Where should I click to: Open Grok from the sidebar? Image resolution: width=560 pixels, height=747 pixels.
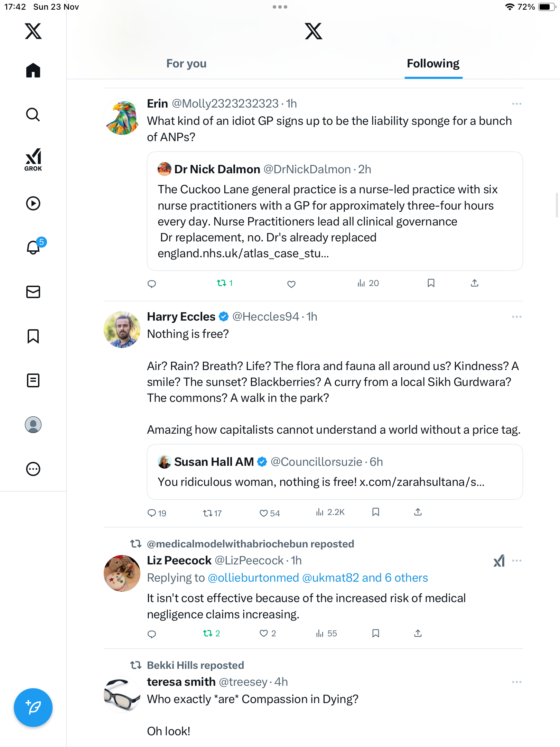(33, 159)
